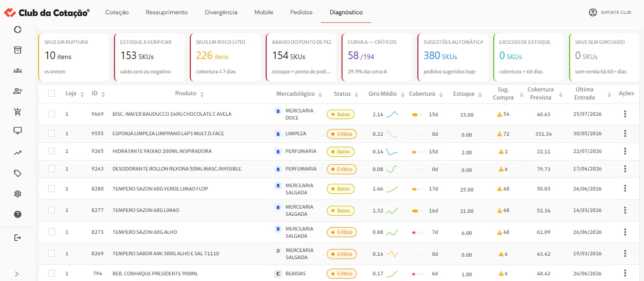The image size is (644, 281).
Task: Click the Giro sparkline for Bisc. Wafer Bauducco
Action: tap(392, 114)
